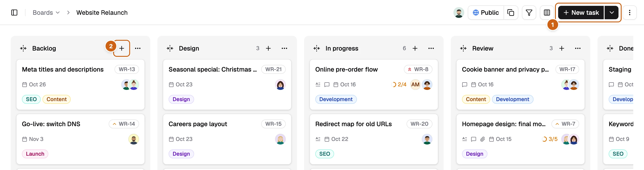Image resolution: width=644 pixels, height=170 pixels.
Task: Open In progress column options menu
Action: (431, 48)
